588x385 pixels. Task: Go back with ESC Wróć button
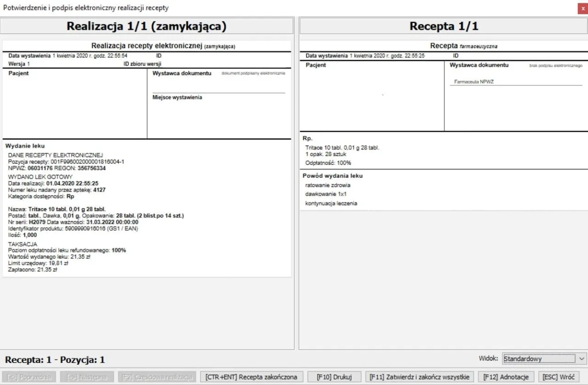558,377
